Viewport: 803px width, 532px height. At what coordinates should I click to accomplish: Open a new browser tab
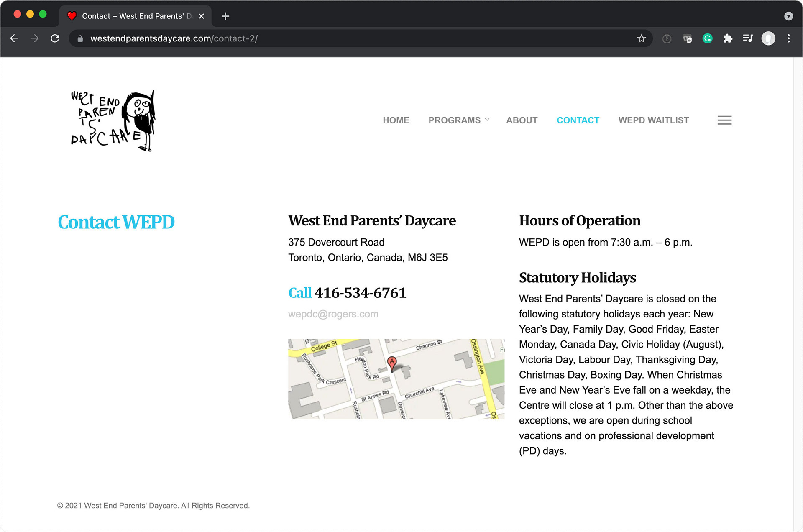point(225,16)
